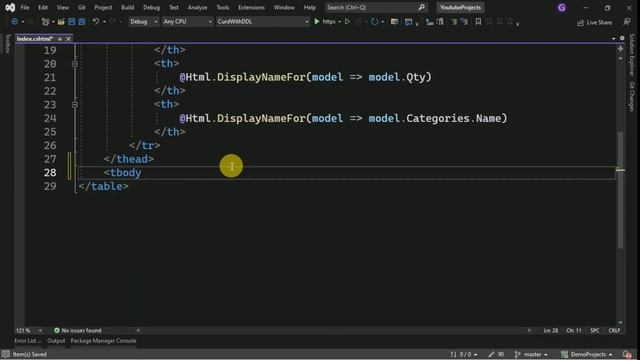The image size is (640, 360).
Task: Click the Undo icon
Action: click(x=96, y=22)
